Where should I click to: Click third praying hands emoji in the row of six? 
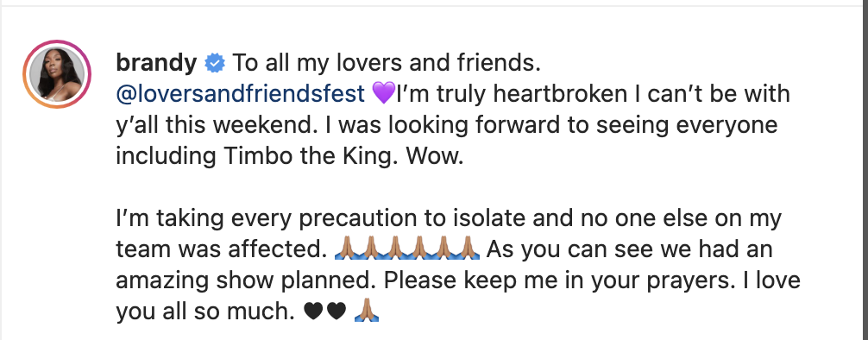(x=395, y=249)
